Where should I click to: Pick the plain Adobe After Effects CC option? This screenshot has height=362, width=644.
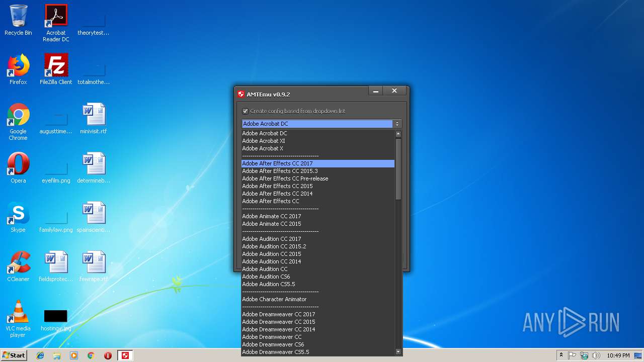coord(318,201)
